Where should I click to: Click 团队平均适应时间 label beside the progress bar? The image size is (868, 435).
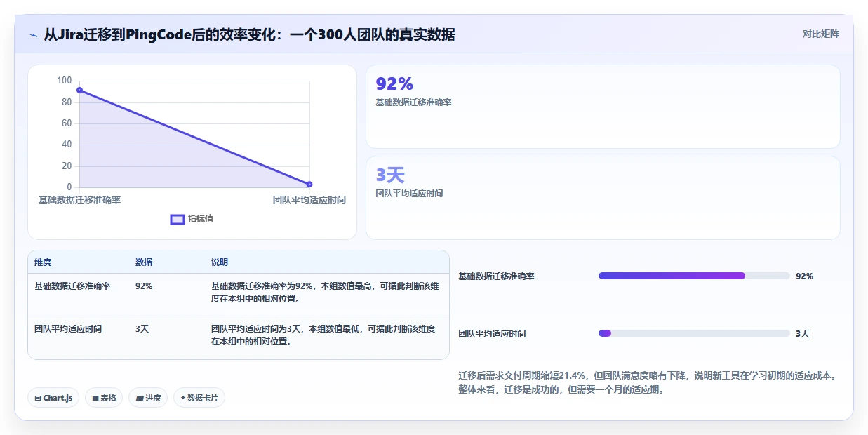coord(492,334)
